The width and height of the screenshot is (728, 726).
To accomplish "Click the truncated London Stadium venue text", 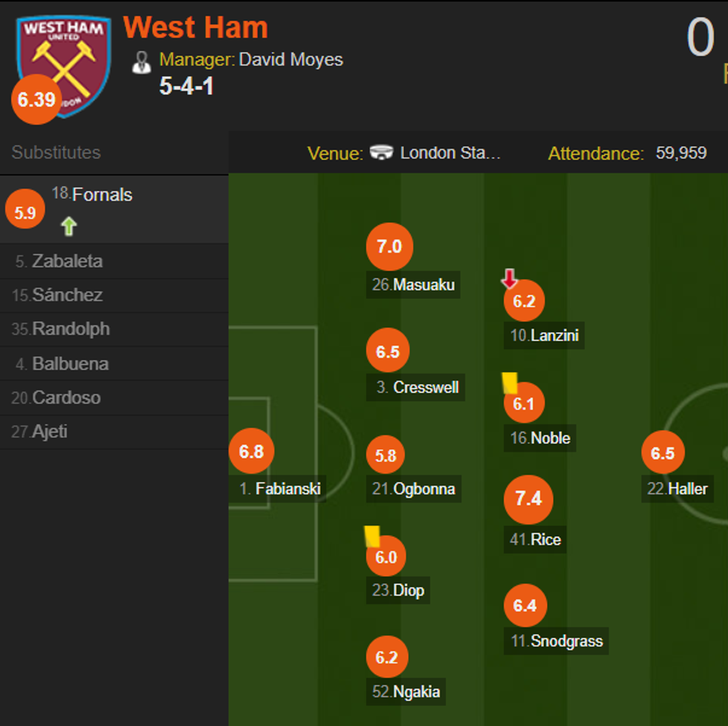I will (450, 153).
